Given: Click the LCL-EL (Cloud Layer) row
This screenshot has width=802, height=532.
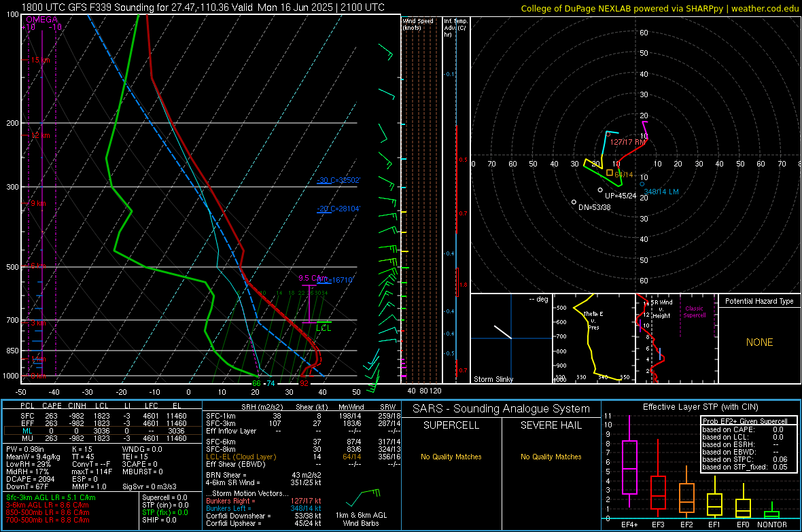Looking at the screenshot, I should pos(303,457).
